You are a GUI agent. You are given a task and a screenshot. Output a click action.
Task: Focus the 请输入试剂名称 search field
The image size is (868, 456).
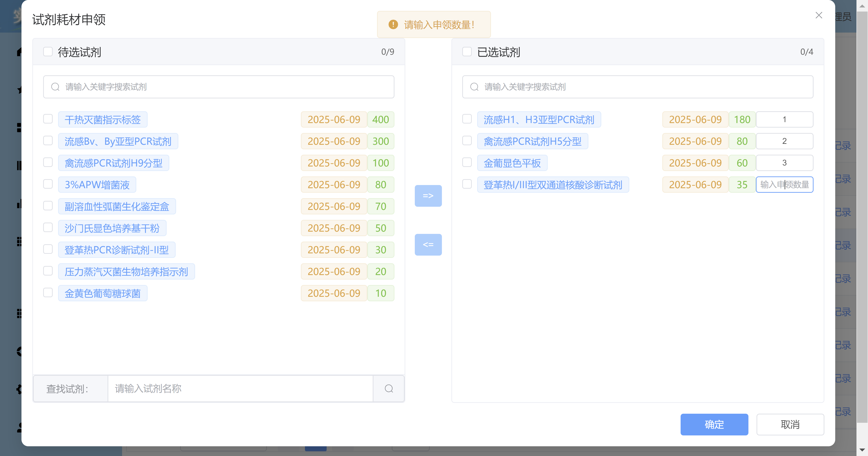240,389
